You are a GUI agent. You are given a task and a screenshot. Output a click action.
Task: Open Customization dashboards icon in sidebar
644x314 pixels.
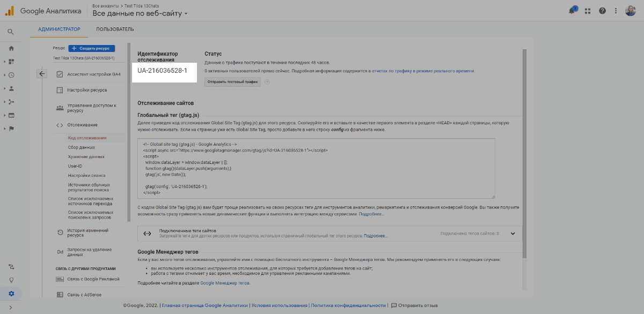click(x=11, y=62)
